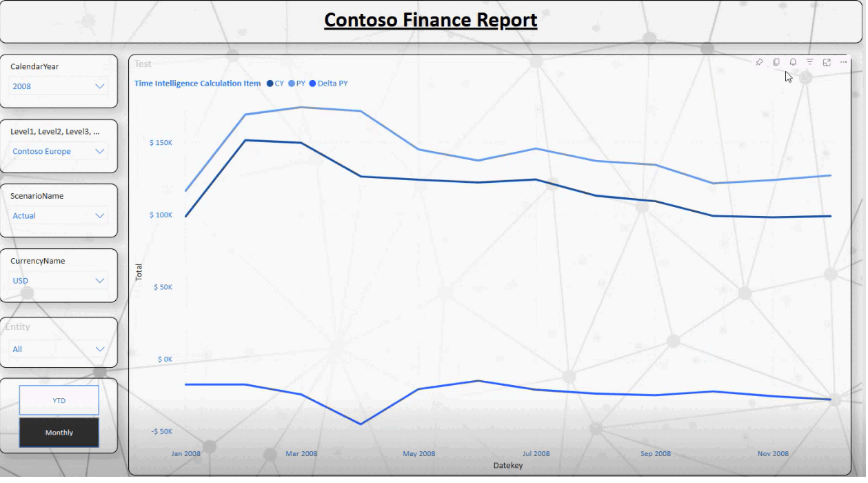This screenshot has width=868, height=483.
Task: Open More options ellipsis on chart
Action: click(843, 62)
